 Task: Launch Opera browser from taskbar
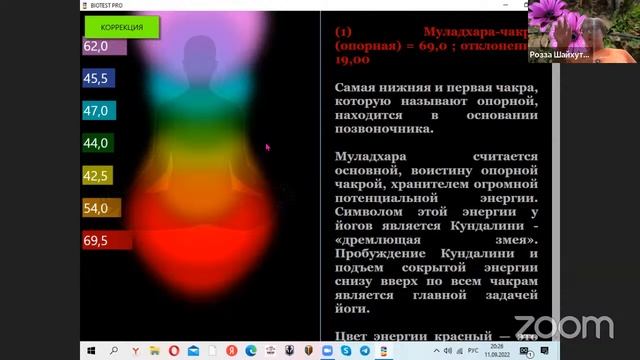(x=174, y=351)
